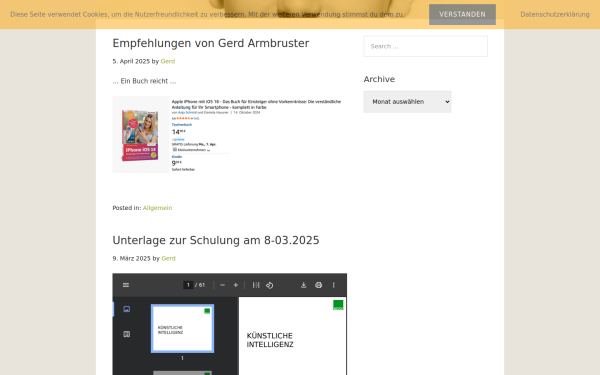
Task: Open the Allgemein category link
Action: (157, 208)
